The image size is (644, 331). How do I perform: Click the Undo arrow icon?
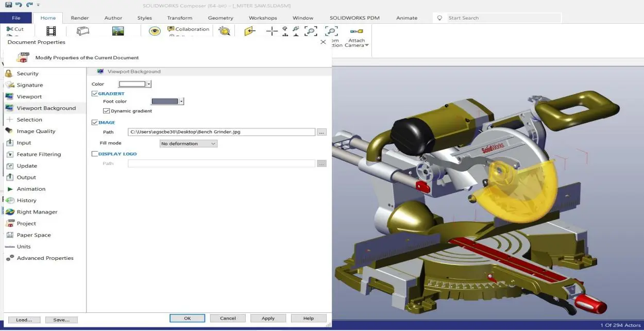[19, 5]
